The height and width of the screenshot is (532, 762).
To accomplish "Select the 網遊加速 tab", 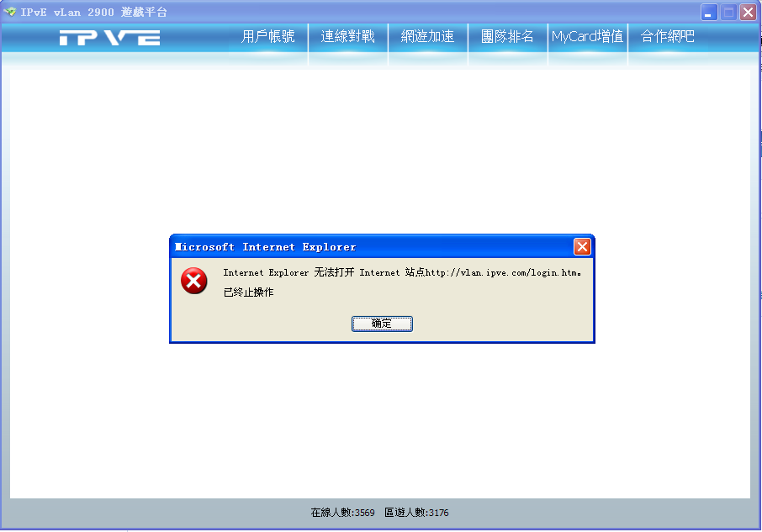I will point(427,36).
